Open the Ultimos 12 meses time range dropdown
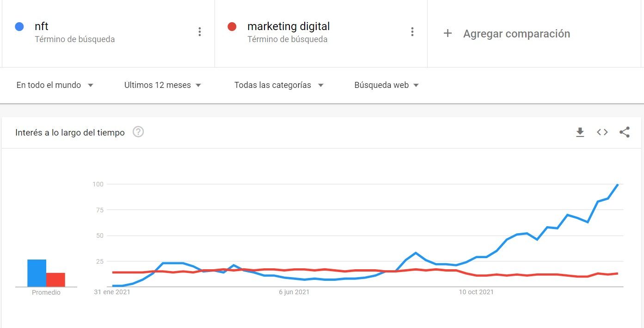 click(x=163, y=85)
